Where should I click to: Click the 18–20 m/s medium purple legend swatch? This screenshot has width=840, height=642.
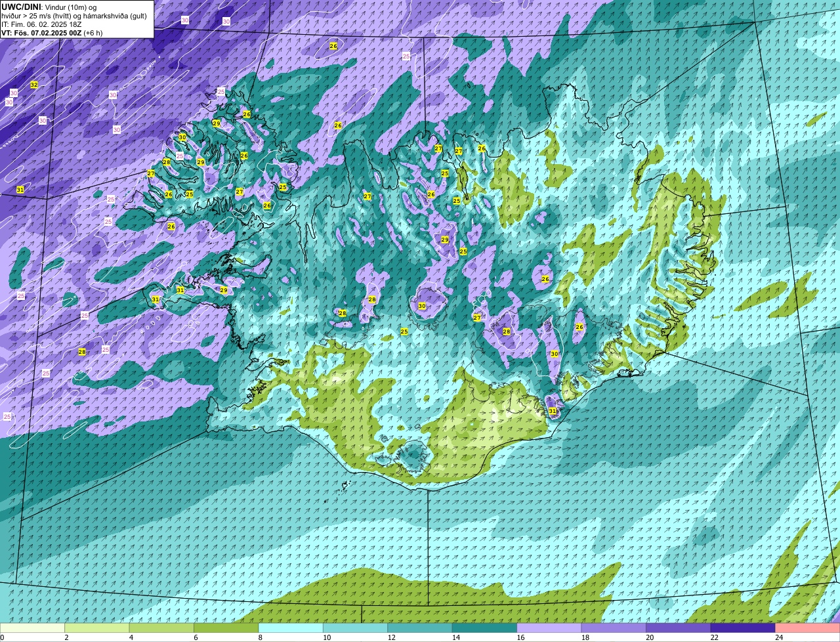(614, 628)
